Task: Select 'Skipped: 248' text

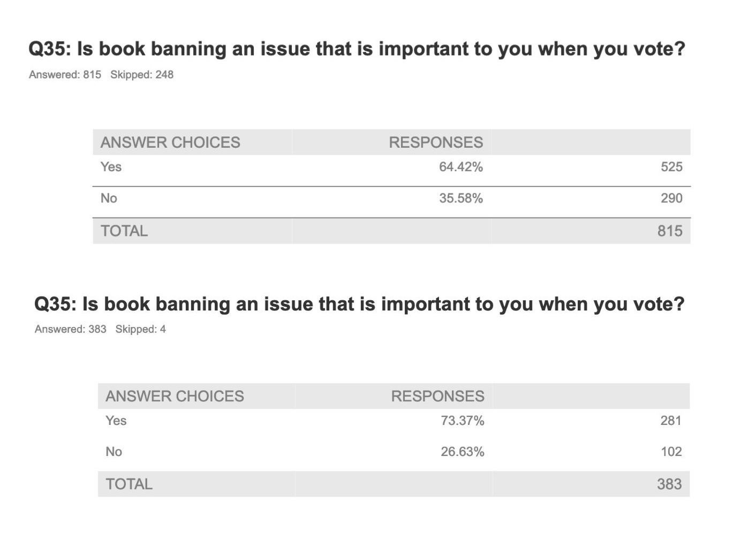Action: coord(142,74)
